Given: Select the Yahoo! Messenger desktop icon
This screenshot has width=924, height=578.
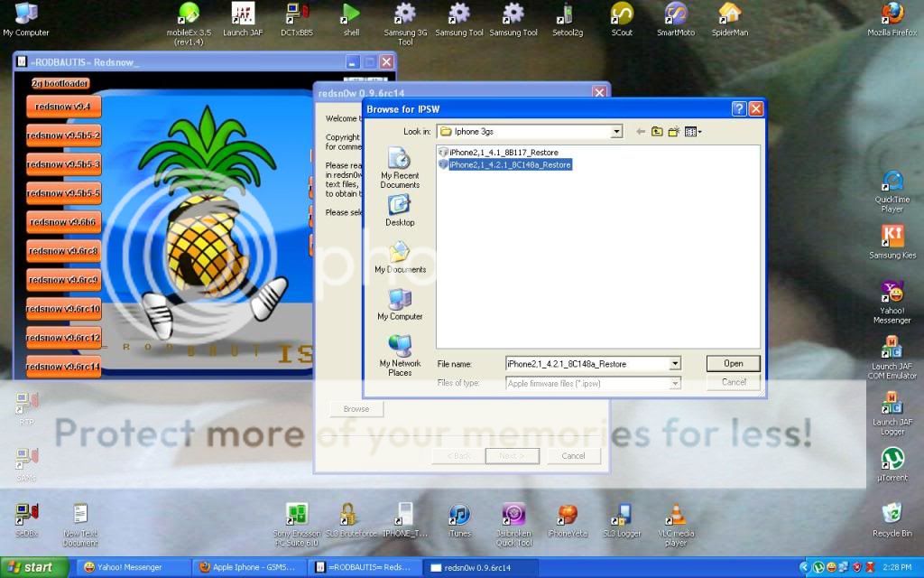Looking at the screenshot, I should tap(892, 303).
